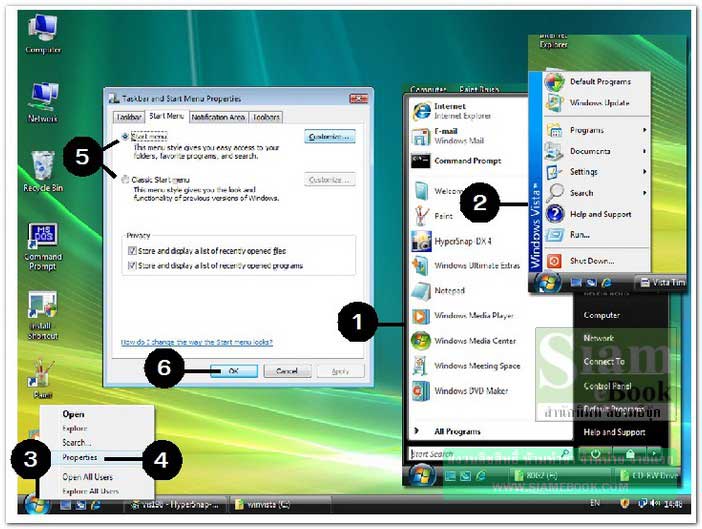702x529 pixels.
Task: Launch Command Prompt in the Start menu
Action: point(457,161)
